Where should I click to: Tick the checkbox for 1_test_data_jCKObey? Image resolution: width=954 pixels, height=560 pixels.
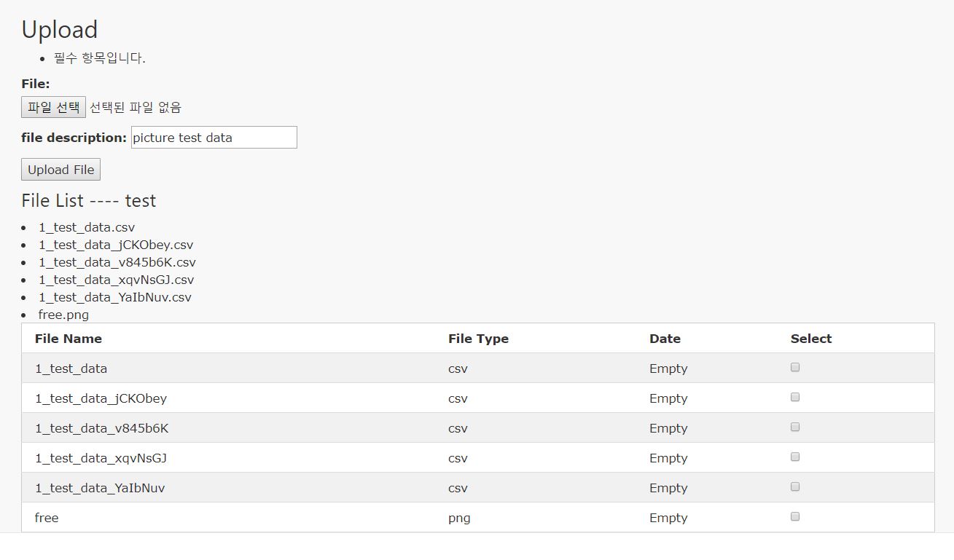pyautogui.click(x=795, y=398)
